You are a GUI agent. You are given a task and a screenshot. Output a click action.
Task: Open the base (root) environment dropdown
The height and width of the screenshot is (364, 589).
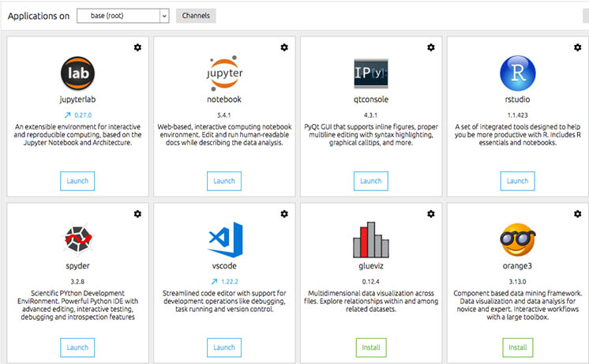coord(123,16)
